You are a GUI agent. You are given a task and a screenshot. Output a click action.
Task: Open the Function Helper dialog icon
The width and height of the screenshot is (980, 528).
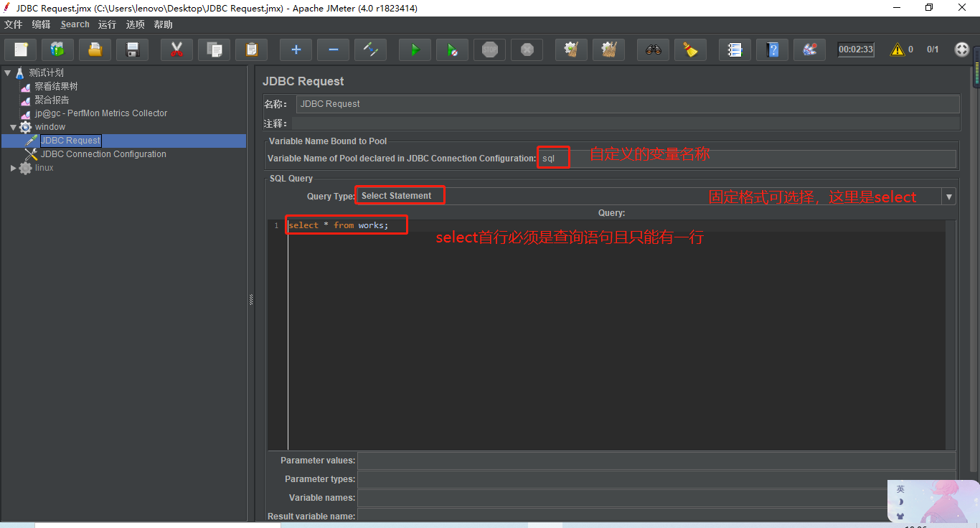pyautogui.click(x=735, y=49)
